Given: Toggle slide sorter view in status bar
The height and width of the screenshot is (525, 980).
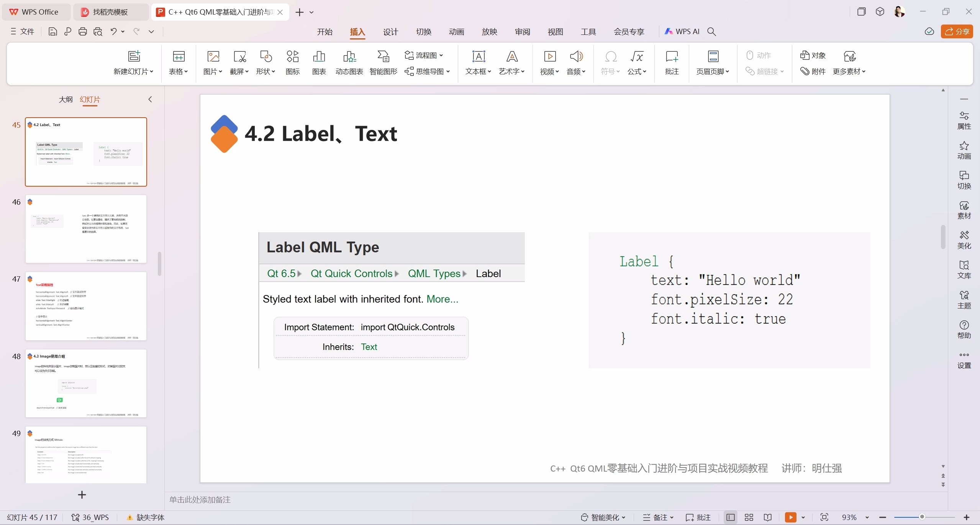Looking at the screenshot, I should (x=749, y=517).
